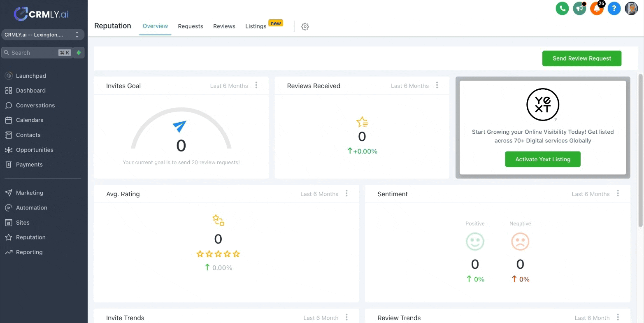The image size is (644, 323).
Task: Click the green phone dialer icon
Action: pos(562,8)
